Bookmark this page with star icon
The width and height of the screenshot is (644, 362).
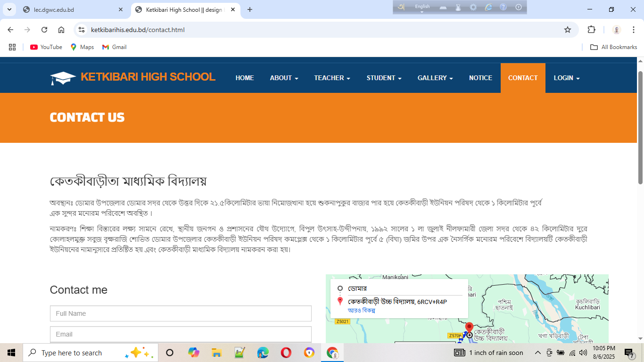pos(568,30)
